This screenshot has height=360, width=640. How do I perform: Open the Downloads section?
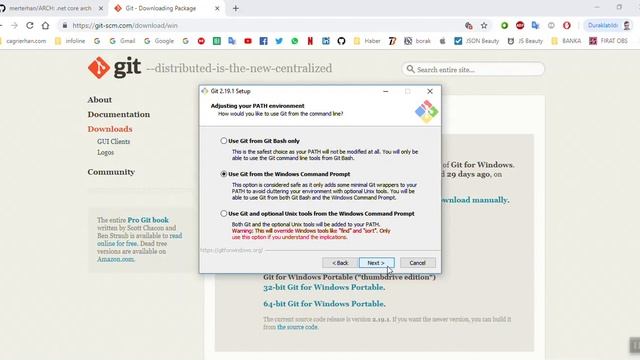click(110, 129)
